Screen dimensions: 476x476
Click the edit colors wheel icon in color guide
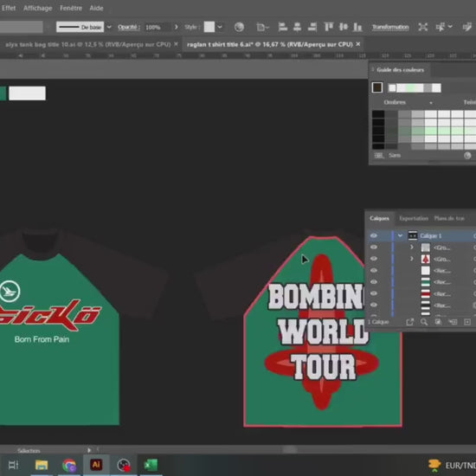coord(467,156)
